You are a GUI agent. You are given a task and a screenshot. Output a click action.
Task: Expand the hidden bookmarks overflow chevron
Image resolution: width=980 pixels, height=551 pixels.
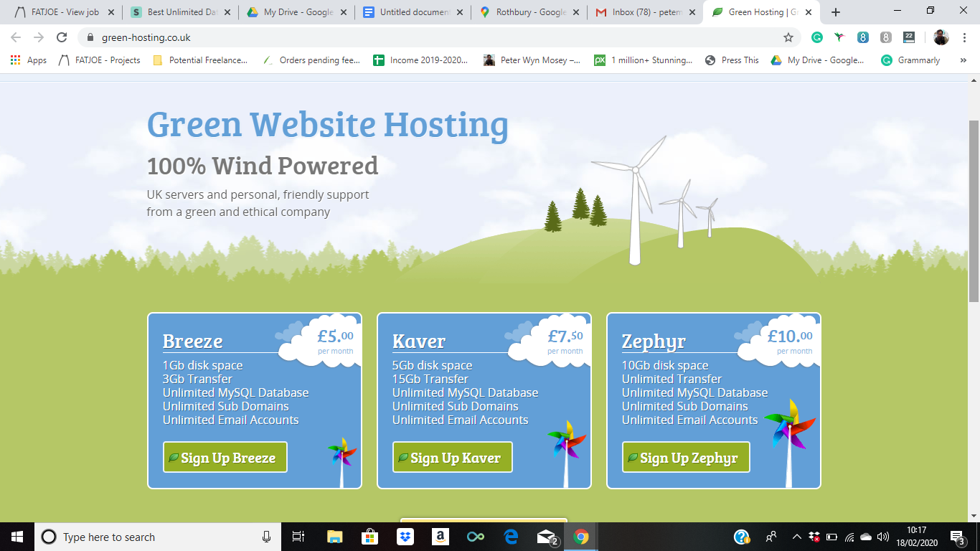coord(963,60)
